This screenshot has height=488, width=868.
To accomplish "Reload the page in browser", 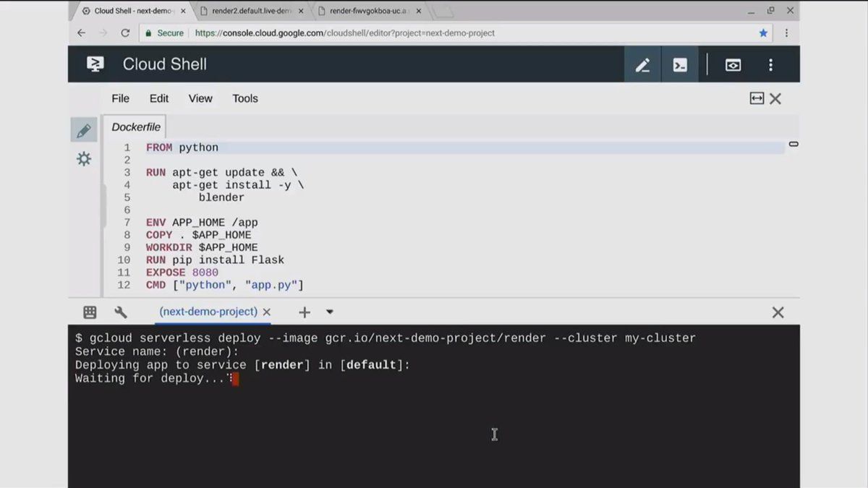I will point(125,33).
